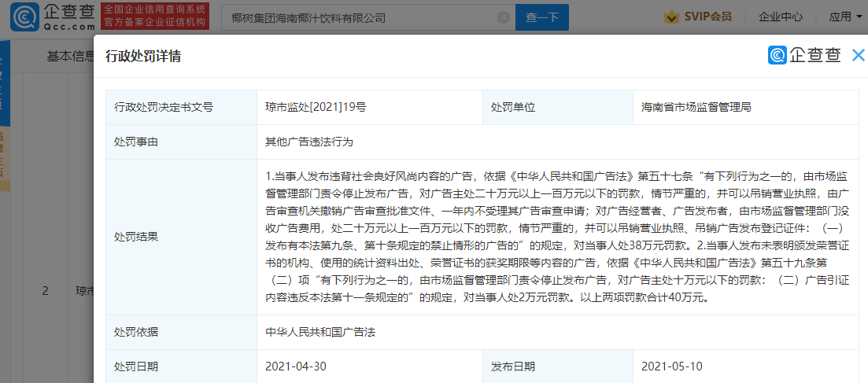This screenshot has height=383, width=868.
Task: Click the 全国企业信用查询系统 red banner
Action: (x=155, y=17)
